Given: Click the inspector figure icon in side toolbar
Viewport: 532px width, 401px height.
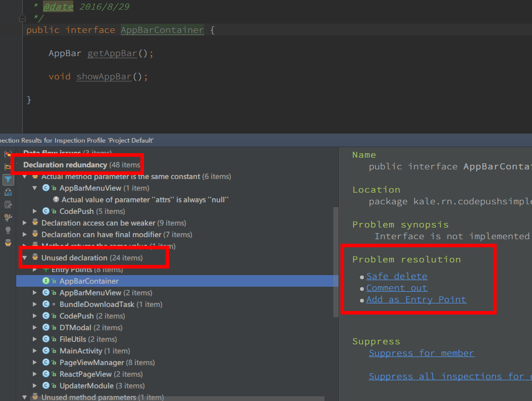Looking at the screenshot, I should (8, 243).
